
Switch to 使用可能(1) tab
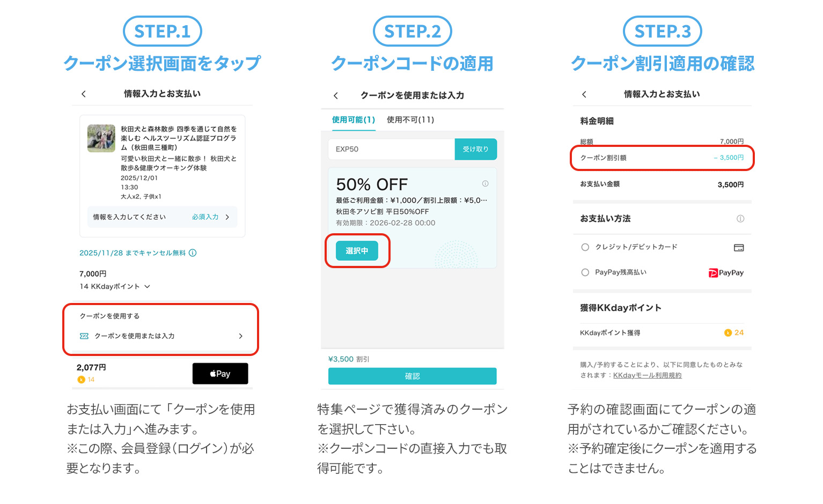pyautogui.click(x=353, y=120)
